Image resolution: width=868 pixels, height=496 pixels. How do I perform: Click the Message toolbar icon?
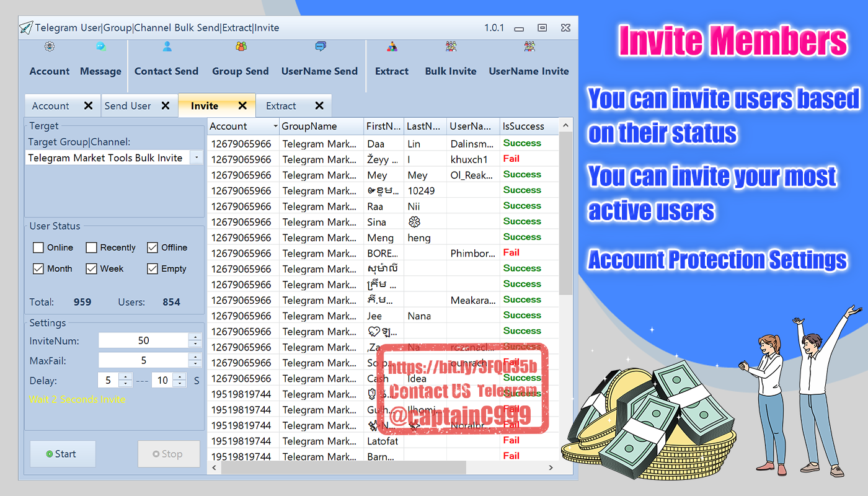(x=100, y=47)
